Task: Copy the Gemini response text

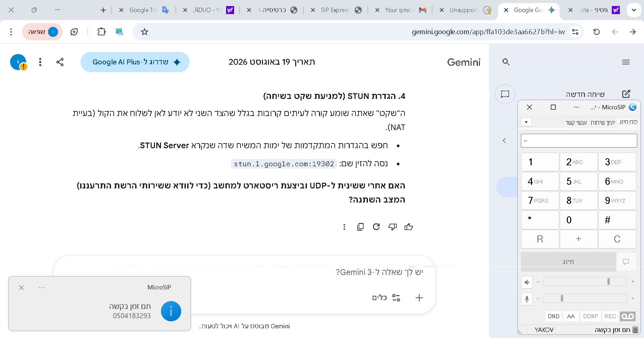Action: [360, 227]
